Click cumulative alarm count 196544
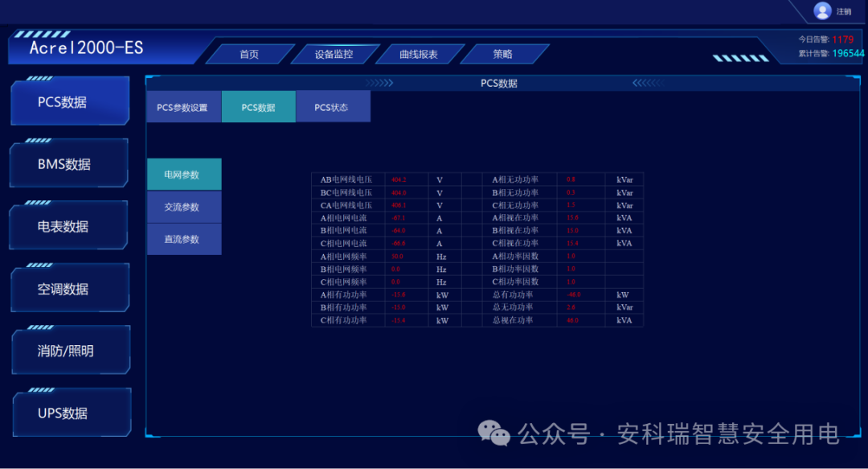The height and width of the screenshot is (469, 868). point(848,53)
